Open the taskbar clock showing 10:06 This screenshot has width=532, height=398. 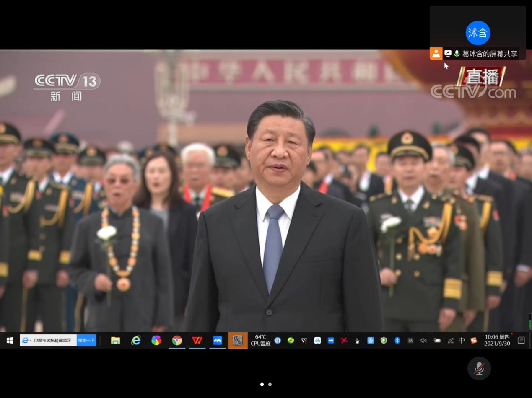click(x=497, y=340)
